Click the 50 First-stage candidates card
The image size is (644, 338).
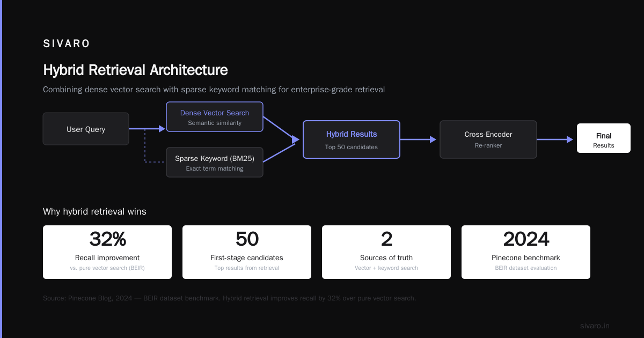(247, 252)
